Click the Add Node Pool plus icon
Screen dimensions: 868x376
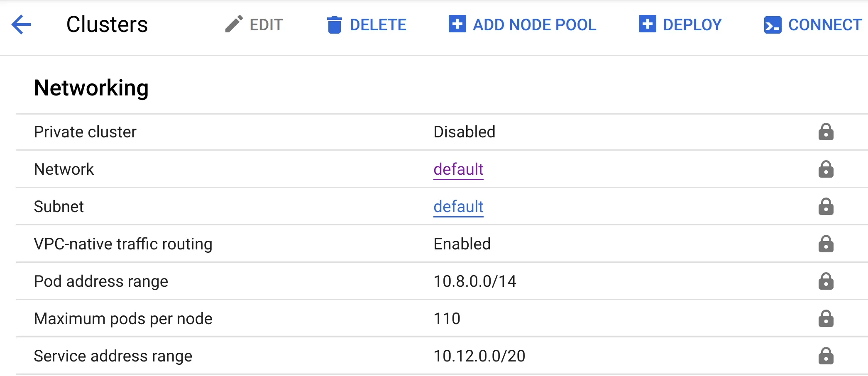(x=457, y=24)
